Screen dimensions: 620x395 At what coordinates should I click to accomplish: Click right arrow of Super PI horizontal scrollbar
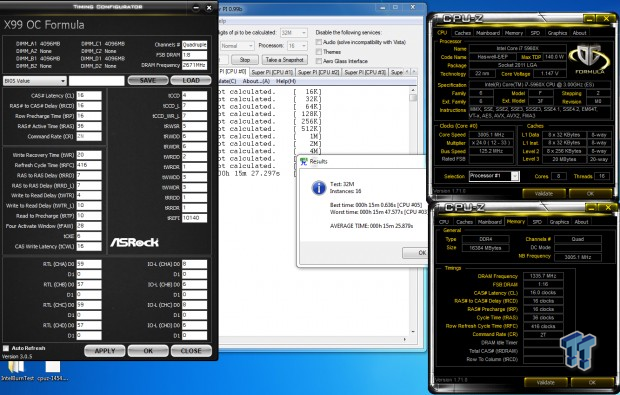pos(405,339)
